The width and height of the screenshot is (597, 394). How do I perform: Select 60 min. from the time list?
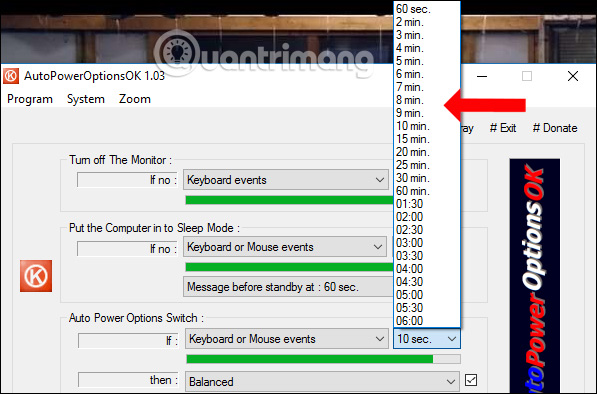[427, 191]
